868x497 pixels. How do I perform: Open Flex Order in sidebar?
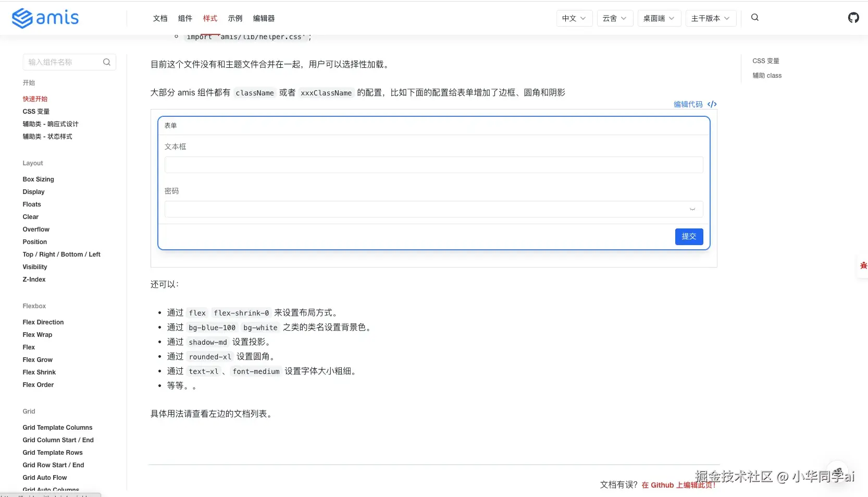point(38,385)
